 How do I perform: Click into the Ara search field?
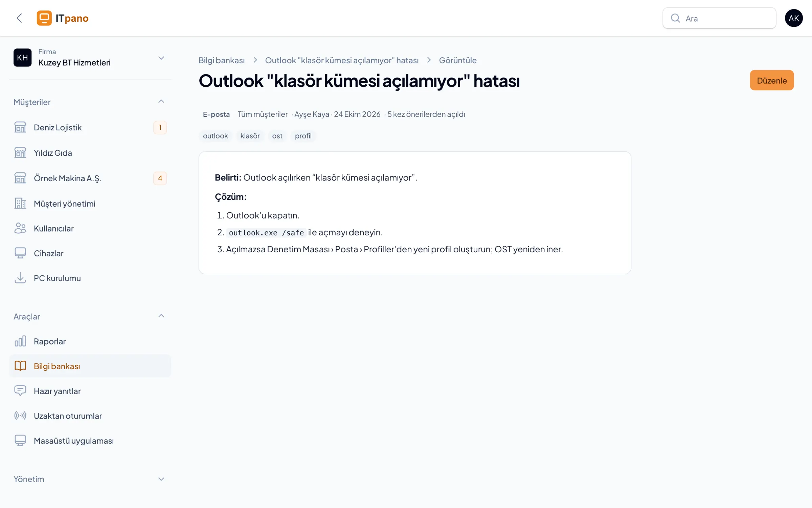(719, 18)
